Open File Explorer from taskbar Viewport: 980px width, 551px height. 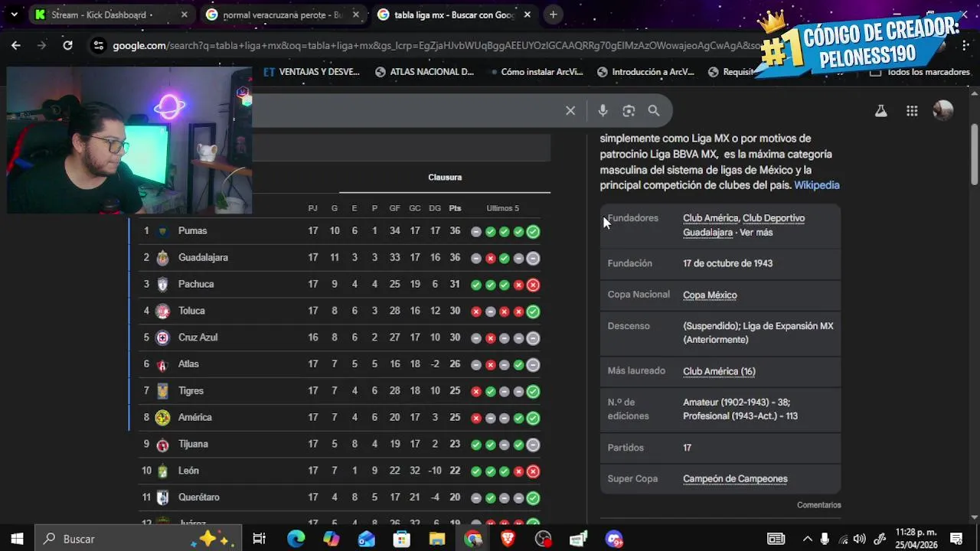click(x=437, y=539)
